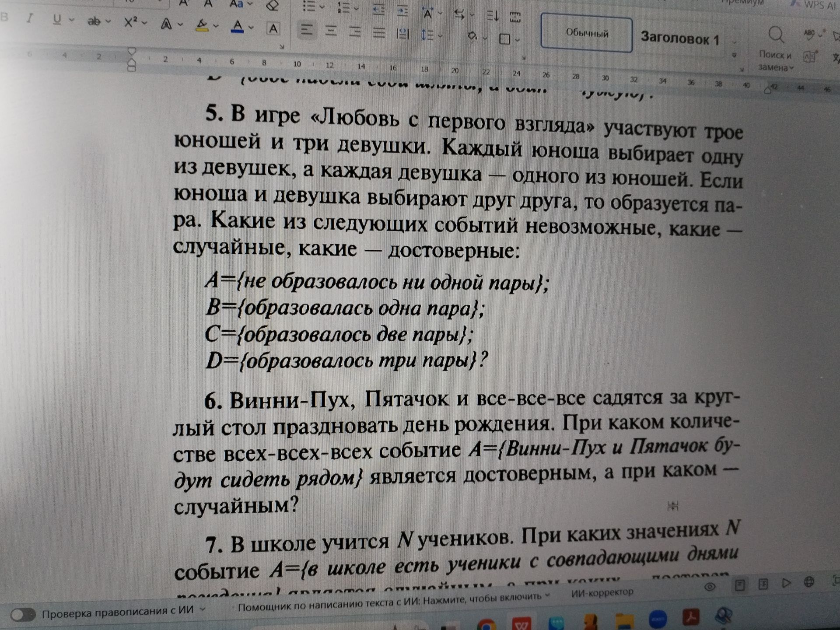
Task: Toggle eye protection mode in status bar
Action: 710,587
